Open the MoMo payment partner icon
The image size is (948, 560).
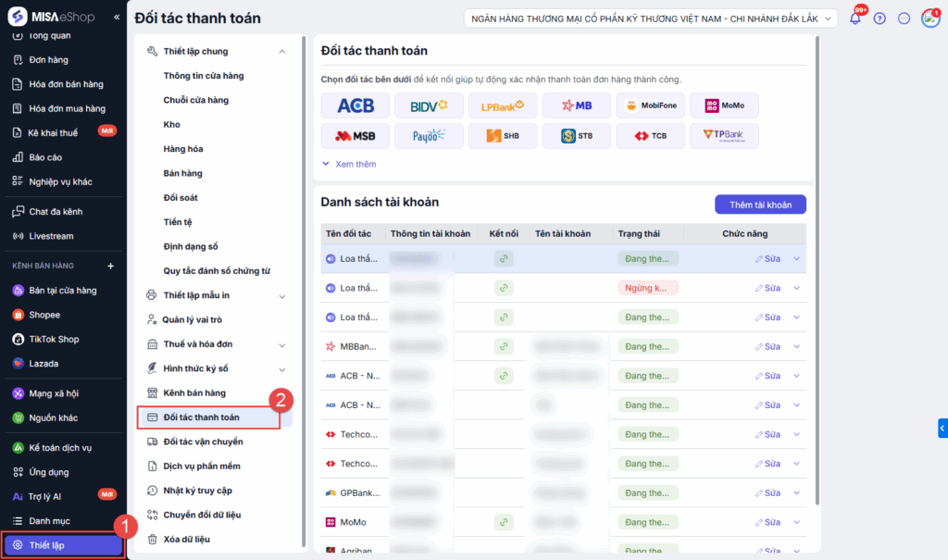tap(724, 105)
